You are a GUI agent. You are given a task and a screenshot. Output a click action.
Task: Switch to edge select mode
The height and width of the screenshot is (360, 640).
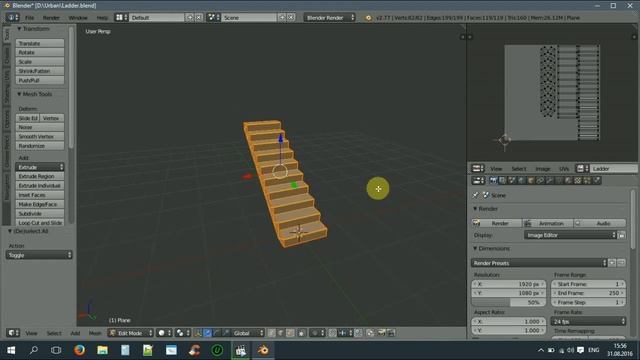(x=281, y=333)
